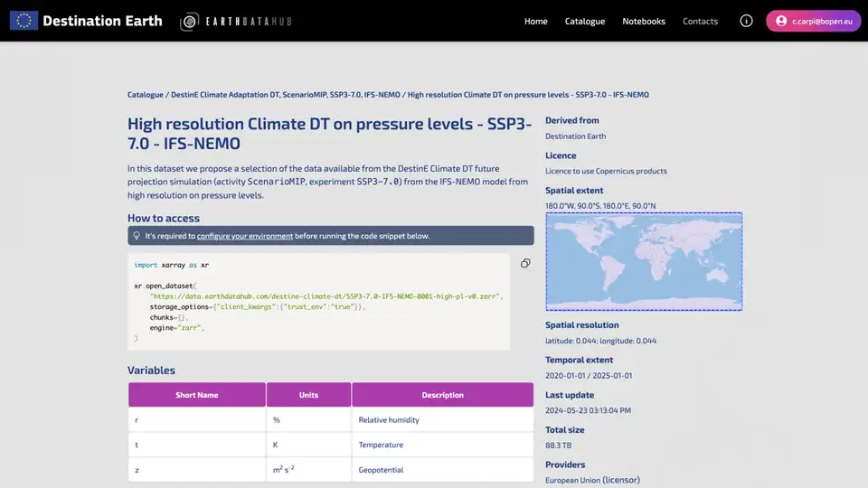868x488 pixels.
Task: Click the Catalogue breadcrumb link
Action: [146, 95]
